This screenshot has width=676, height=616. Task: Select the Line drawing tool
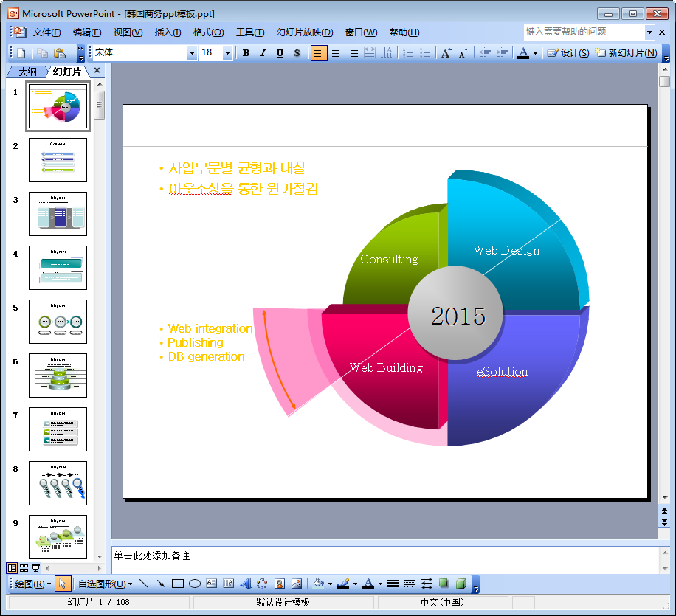click(144, 584)
